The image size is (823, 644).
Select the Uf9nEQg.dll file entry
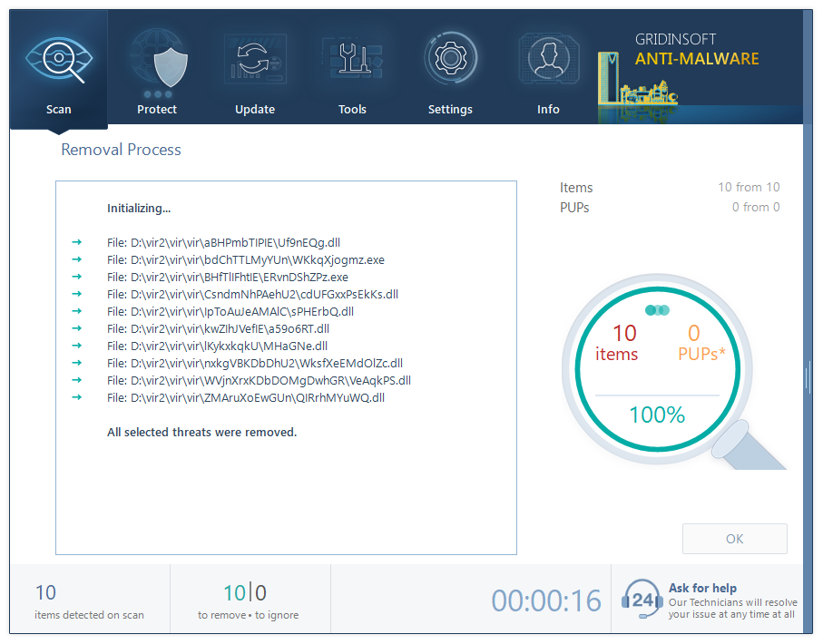(224, 242)
